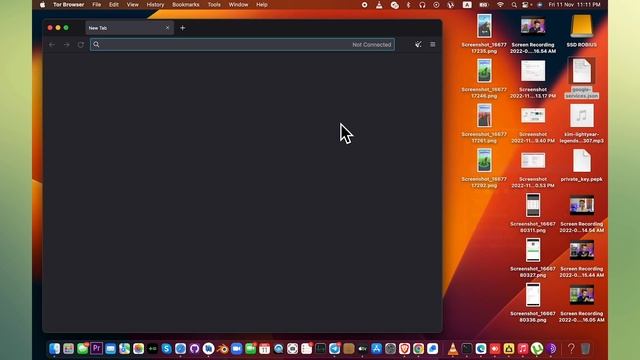Open Zoom from the Dock
This screenshot has width=640, height=360.
tap(236, 348)
